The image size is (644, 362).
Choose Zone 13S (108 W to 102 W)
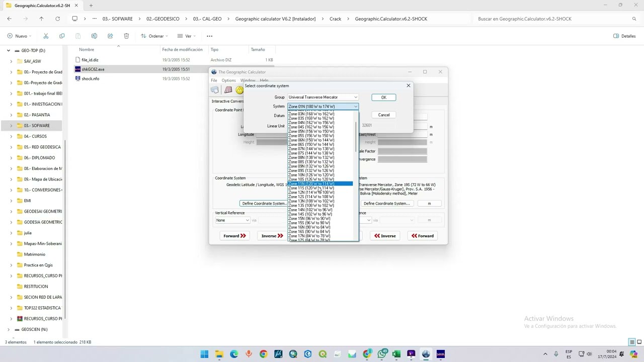[320, 206]
